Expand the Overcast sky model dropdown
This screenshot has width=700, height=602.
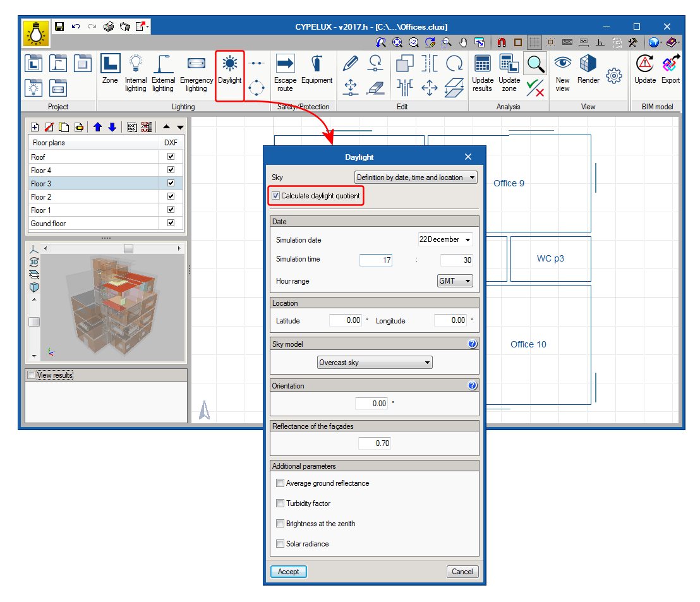(x=375, y=363)
